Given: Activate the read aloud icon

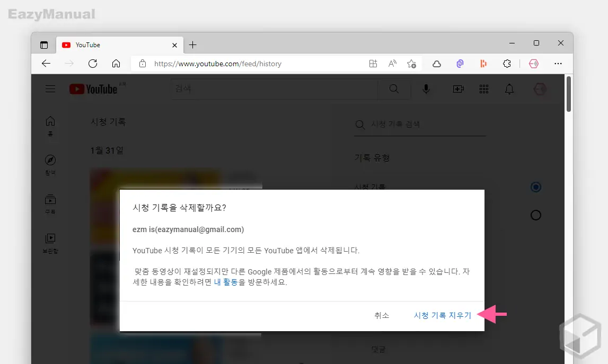Looking at the screenshot, I should (x=392, y=64).
